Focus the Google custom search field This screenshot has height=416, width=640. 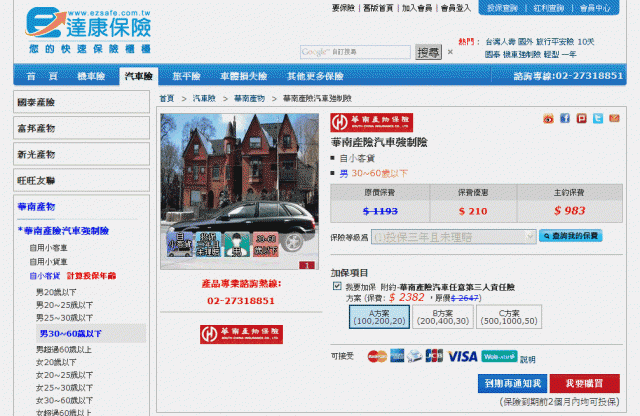(x=355, y=52)
